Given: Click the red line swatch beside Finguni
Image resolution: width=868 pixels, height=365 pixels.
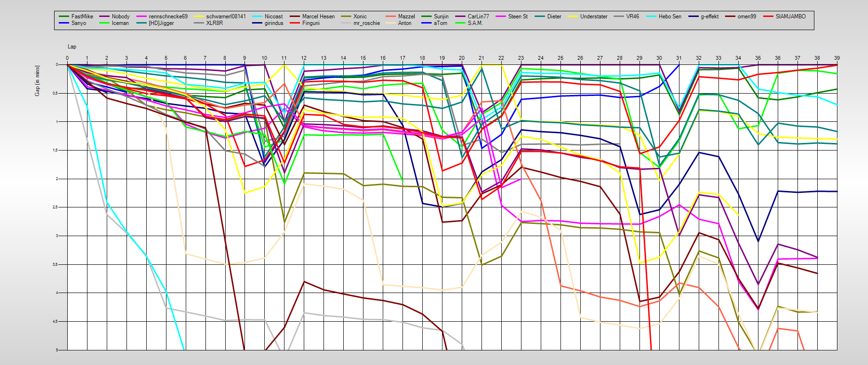Looking at the screenshot, I should coord(294,23).
